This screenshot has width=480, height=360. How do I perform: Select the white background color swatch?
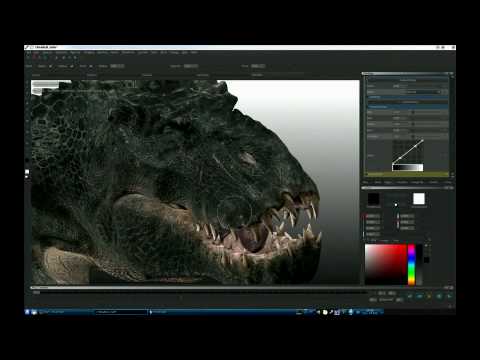click(x=419, y=199)
